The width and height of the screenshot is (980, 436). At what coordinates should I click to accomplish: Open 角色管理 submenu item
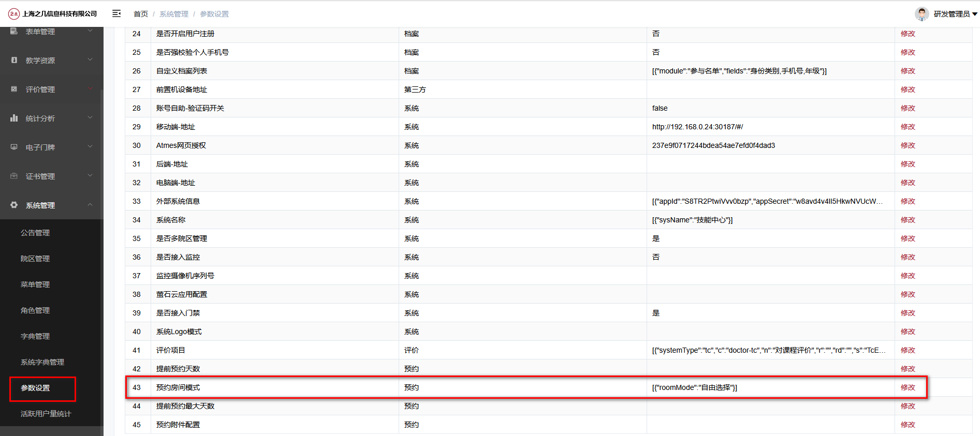(x=35, y=310)
